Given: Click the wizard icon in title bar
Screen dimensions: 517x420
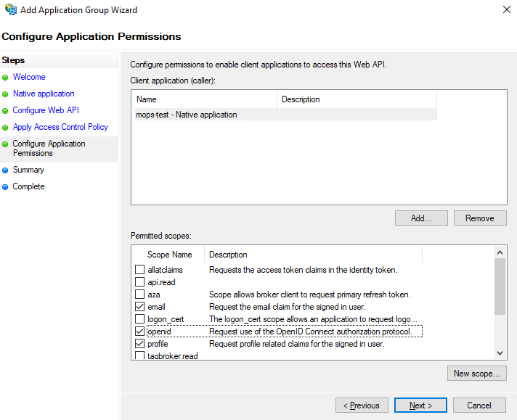Looking at the screenshot, I should (x=10, y=10).
